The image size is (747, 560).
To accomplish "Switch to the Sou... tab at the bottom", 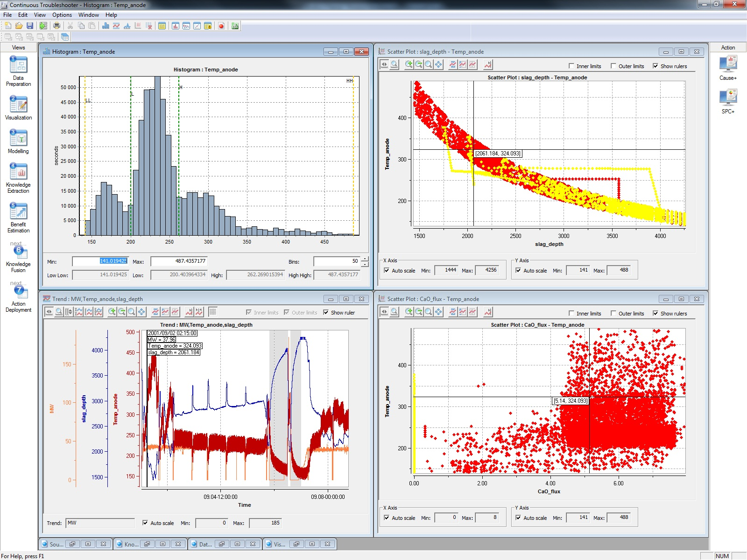I will click(53, 544).
